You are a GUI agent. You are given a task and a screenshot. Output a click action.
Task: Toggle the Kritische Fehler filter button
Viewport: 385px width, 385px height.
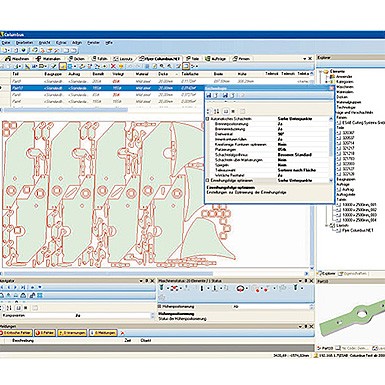click(16, 333)
